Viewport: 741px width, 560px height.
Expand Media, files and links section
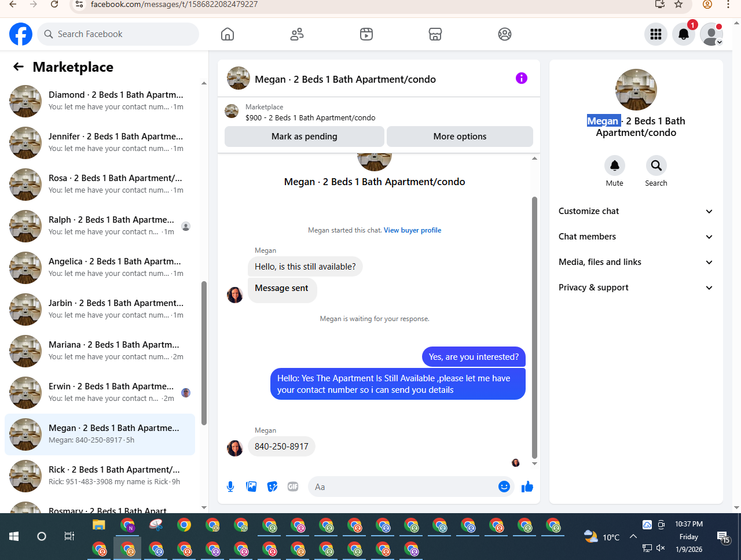coord(636,262)
